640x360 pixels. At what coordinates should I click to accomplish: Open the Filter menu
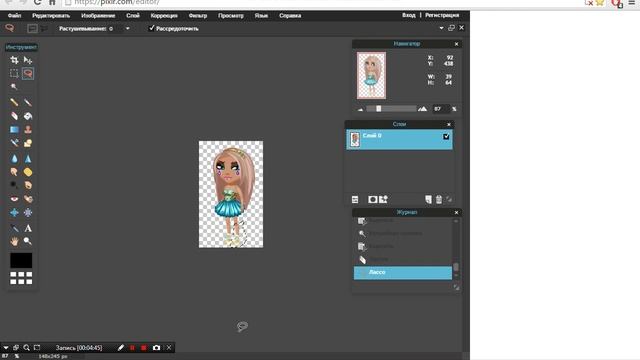pos(198,16)
